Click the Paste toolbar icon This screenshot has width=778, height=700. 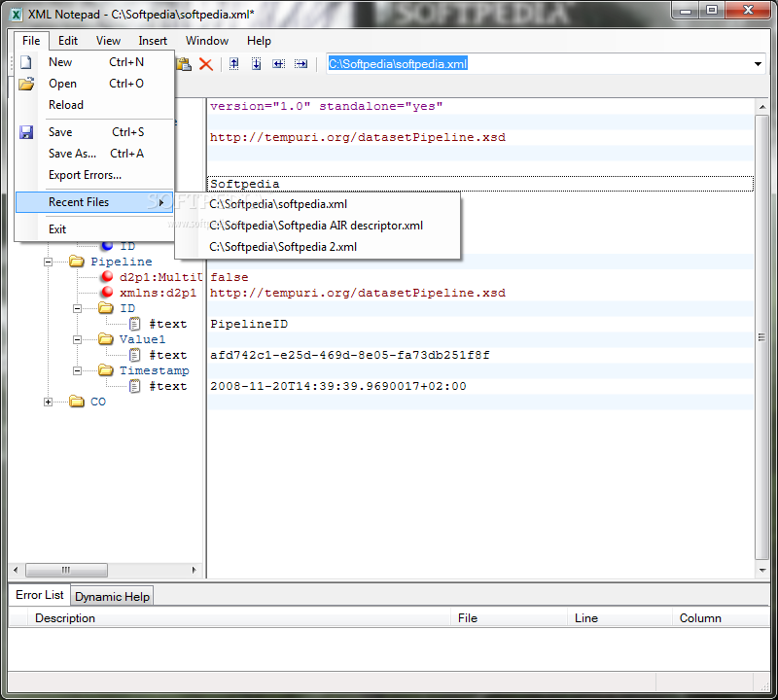(184, 64)
